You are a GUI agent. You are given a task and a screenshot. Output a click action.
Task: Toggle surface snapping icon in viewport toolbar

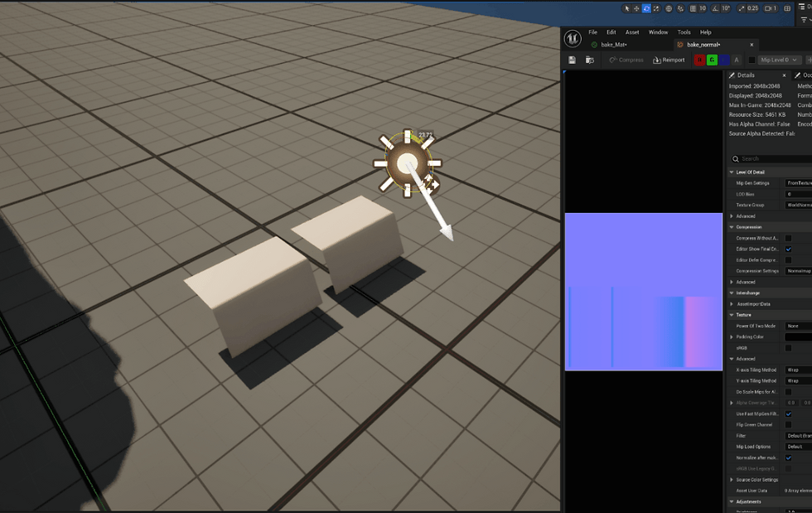pos(680,8)
